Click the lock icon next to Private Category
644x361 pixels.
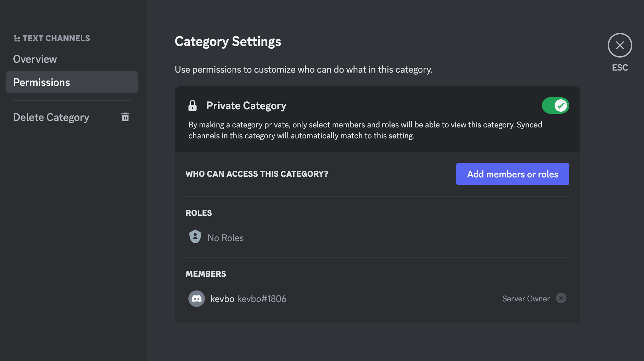[193, 105]
